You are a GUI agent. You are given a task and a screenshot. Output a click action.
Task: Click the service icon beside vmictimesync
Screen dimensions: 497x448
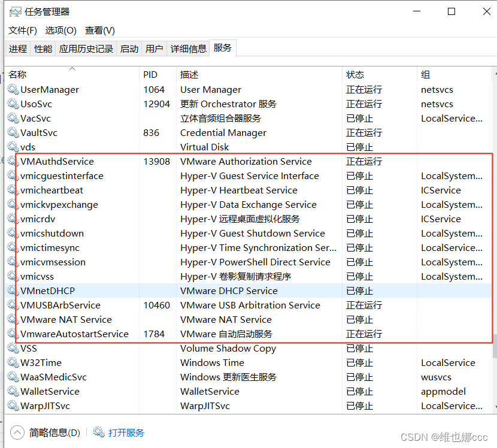[x=13, y=247]
